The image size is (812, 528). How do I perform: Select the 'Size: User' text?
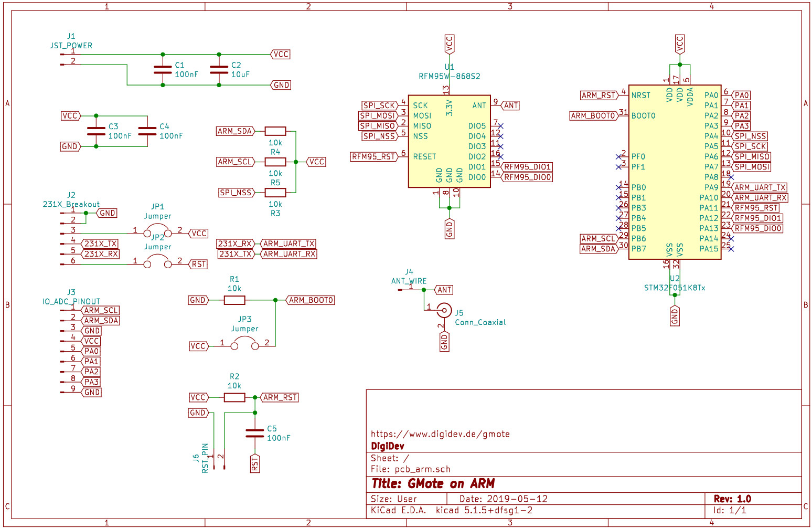coord(394,499)
